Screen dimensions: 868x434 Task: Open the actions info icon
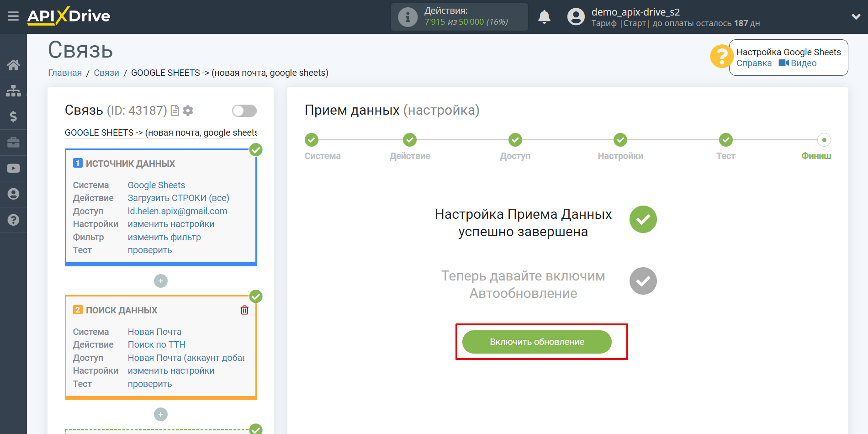pos(408,17)
